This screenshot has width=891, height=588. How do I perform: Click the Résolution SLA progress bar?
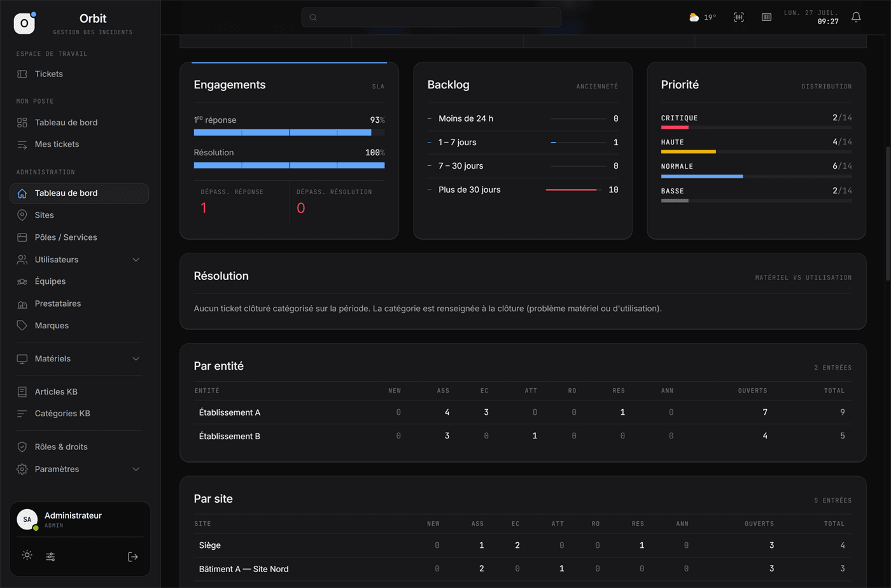(x=289, y=165)
